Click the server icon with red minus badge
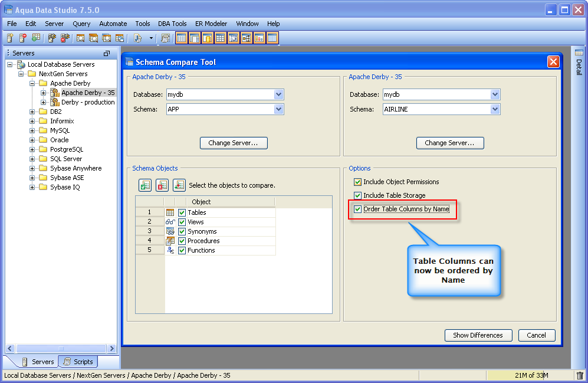Image resolution: width=588 pixels, height=383 pixels. (23, 38)
